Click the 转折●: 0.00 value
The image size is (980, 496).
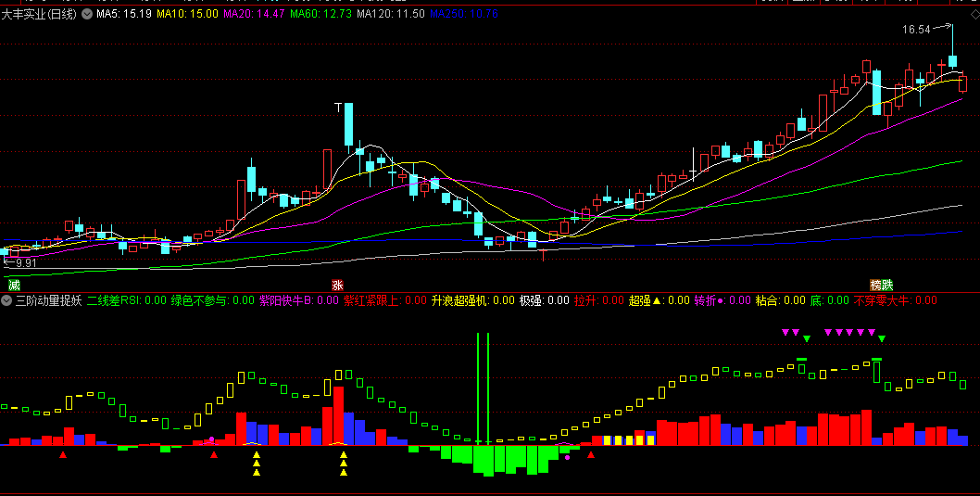click(722, 301)
